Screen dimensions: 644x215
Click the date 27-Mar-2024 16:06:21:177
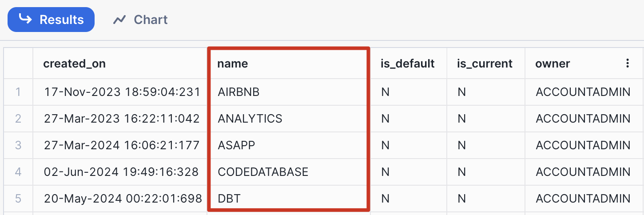(122, 145)
